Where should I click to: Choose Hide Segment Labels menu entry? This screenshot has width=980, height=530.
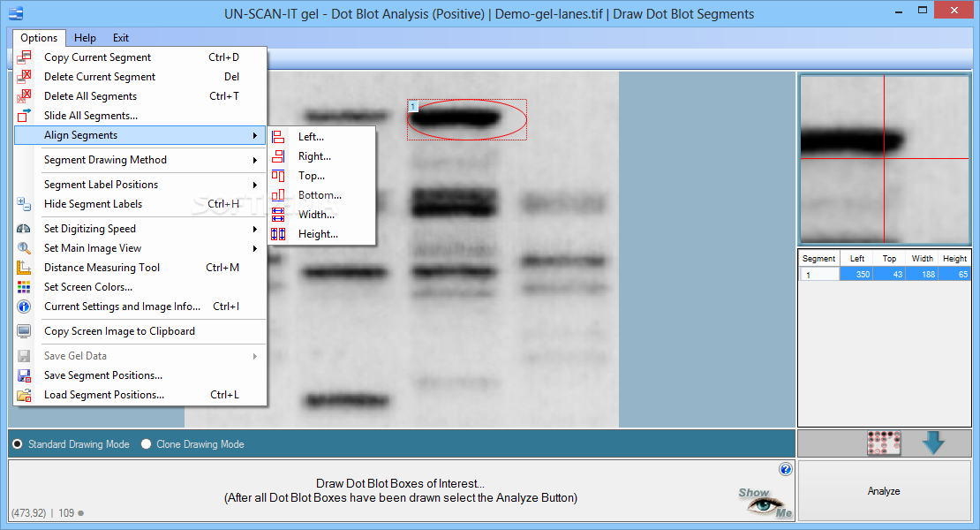click(x=140, y=204)
